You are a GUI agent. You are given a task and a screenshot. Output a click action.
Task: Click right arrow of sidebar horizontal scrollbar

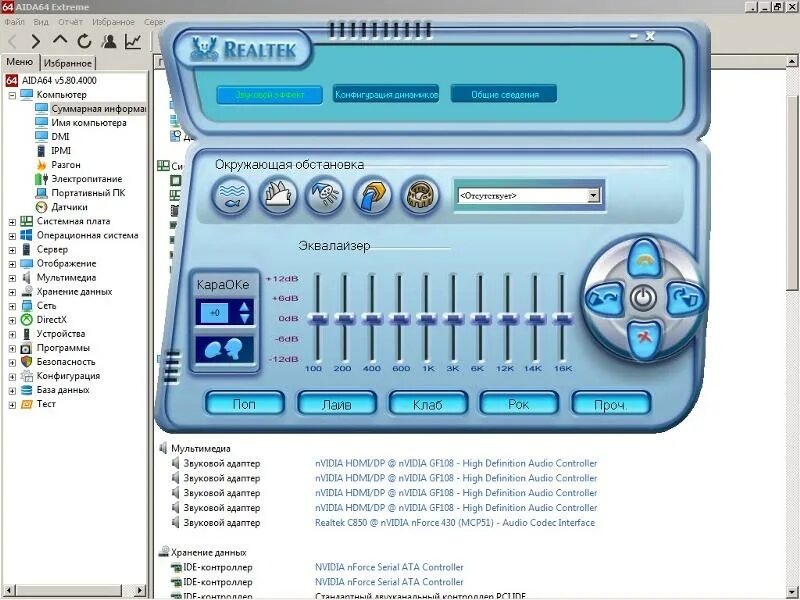pyautogui.click(x=140, y=590)
